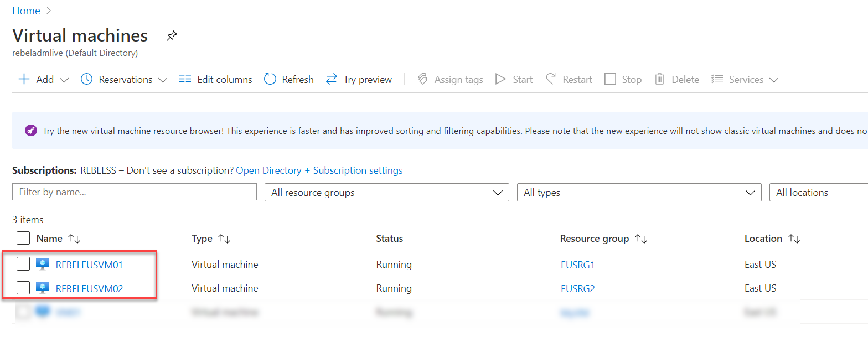Click the Virtual machines page title
Viewport: 868px width, 357px height.
pyautogui.click(x=80, y=35)
